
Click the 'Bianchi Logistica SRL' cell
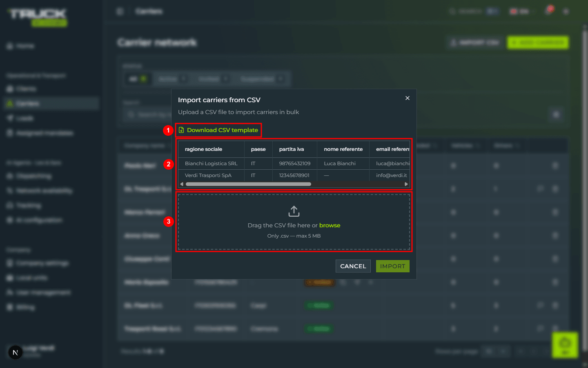(211, 164)
